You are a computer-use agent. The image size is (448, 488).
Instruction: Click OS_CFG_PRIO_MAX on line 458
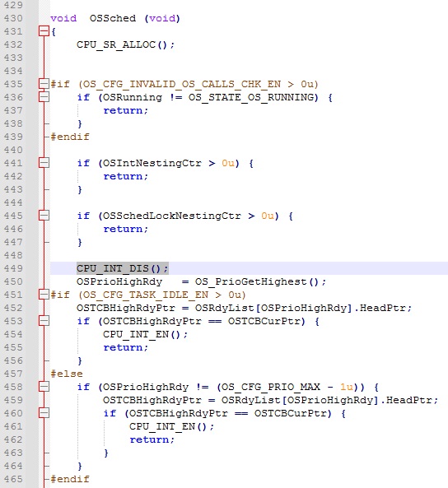(x=271, y=387)
